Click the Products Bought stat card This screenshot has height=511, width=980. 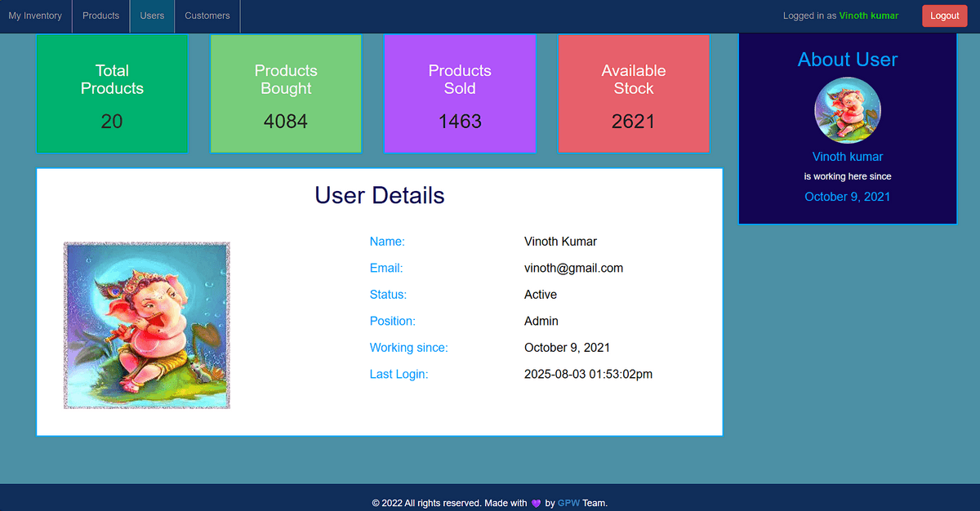coord(286,94)
